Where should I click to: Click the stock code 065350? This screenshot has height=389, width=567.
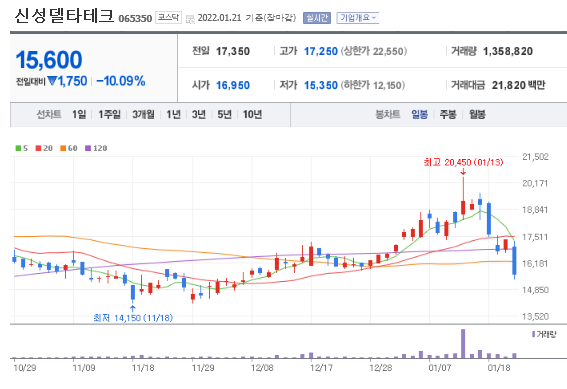click(135, 18)
